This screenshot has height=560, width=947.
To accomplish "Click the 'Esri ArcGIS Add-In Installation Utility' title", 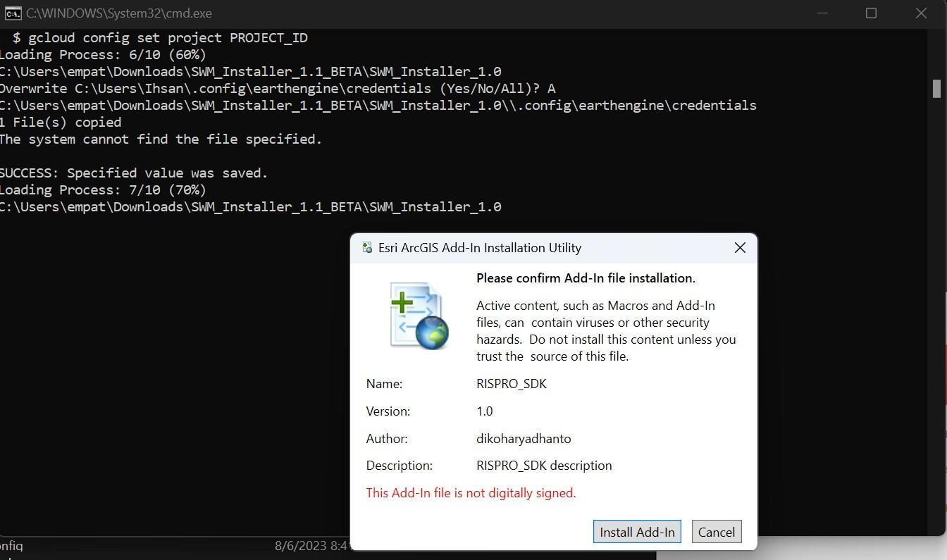I will tap(480, 248).
